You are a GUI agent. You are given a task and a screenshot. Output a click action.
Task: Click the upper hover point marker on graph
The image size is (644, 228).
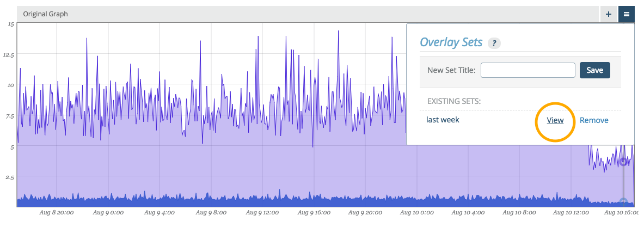(623, 162)
